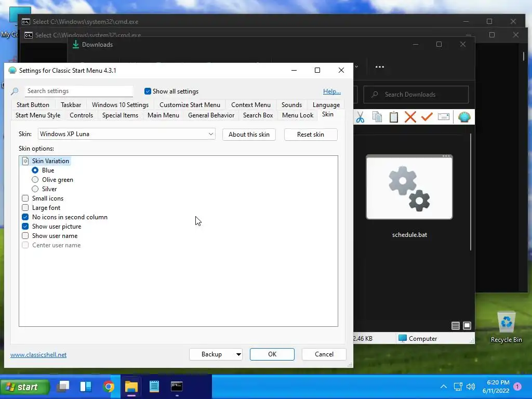Click Cancel in settings dialog
This screenshot has width=532, height=399.
[x=324, y=354]
